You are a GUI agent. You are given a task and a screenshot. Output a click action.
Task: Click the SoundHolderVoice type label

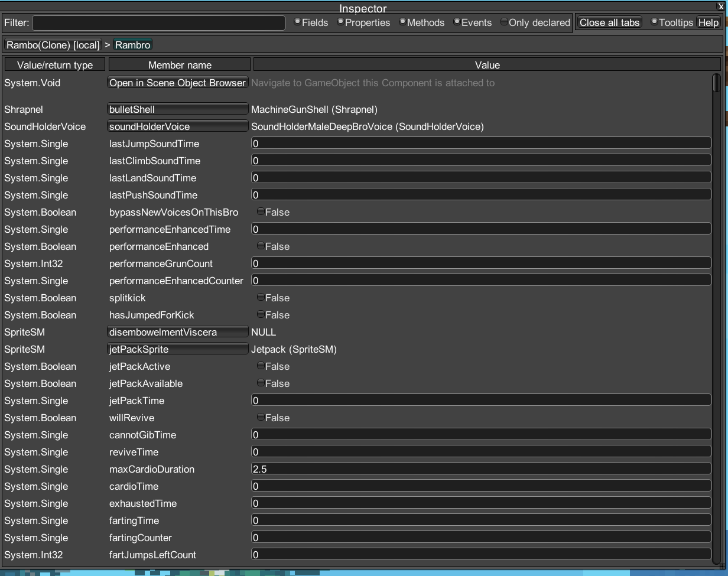45,126
